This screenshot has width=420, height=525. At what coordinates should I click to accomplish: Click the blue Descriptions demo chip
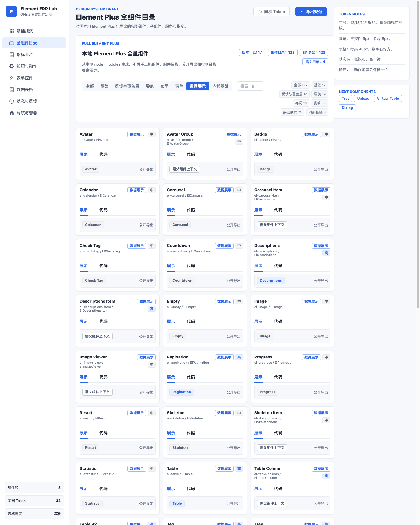271,281
